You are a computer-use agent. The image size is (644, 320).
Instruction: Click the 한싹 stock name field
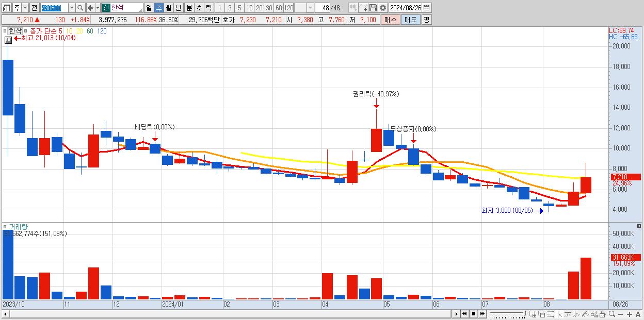pyautogui.click(x=126, y=8)
